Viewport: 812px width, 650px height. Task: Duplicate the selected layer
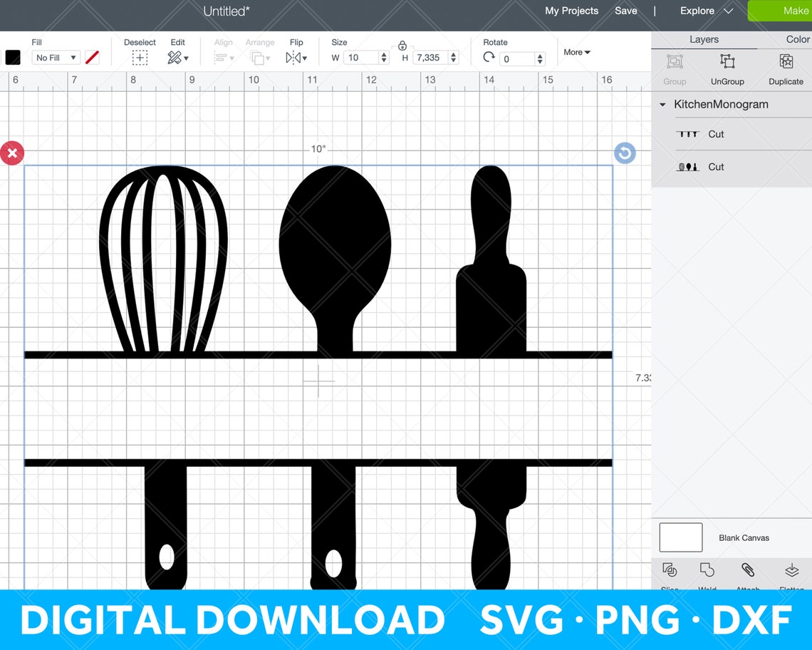(785, 69)
